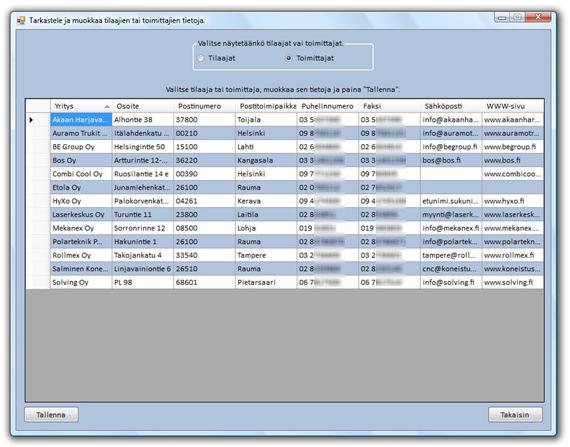Click the website cell www.hyxo.fi
The height and width of the screenshot is (447, 570).
[513, 201]
